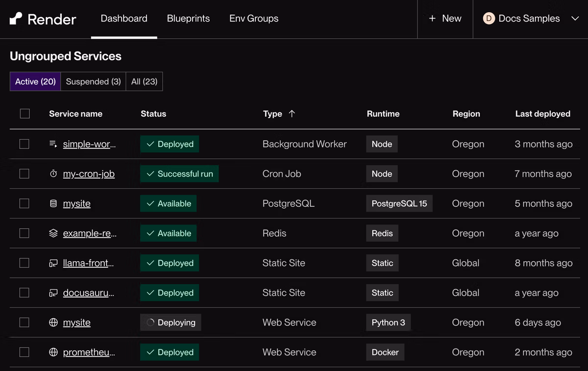
Task: Click the static site icon beside llama-front...
Action: click(x=53, y=263)
